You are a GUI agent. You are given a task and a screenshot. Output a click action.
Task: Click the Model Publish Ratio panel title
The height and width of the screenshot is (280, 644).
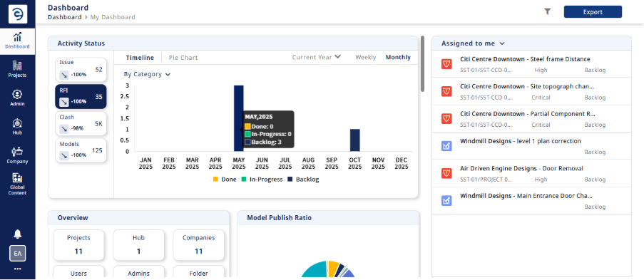tap(280, 217)
